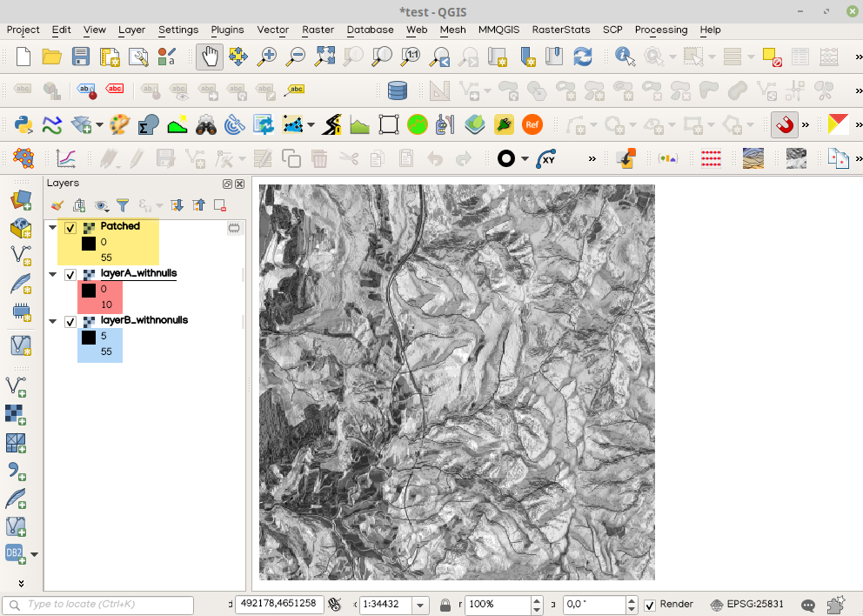
Task: Select the layerA_withnulls layer name
Action: 138,273
